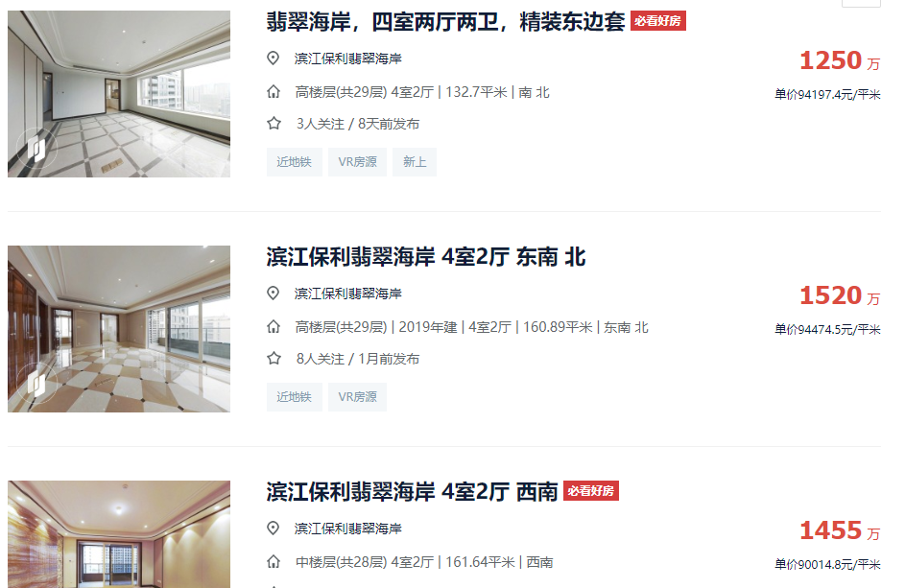
Task: Click the location pin icon of 1455万 listing
Action: point(273,528)
